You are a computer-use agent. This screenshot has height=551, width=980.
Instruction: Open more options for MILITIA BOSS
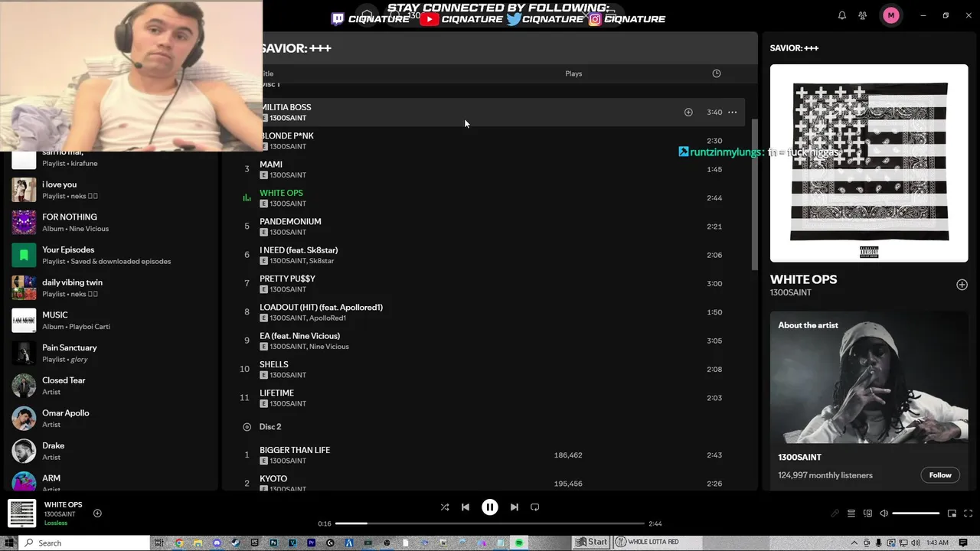733,112
